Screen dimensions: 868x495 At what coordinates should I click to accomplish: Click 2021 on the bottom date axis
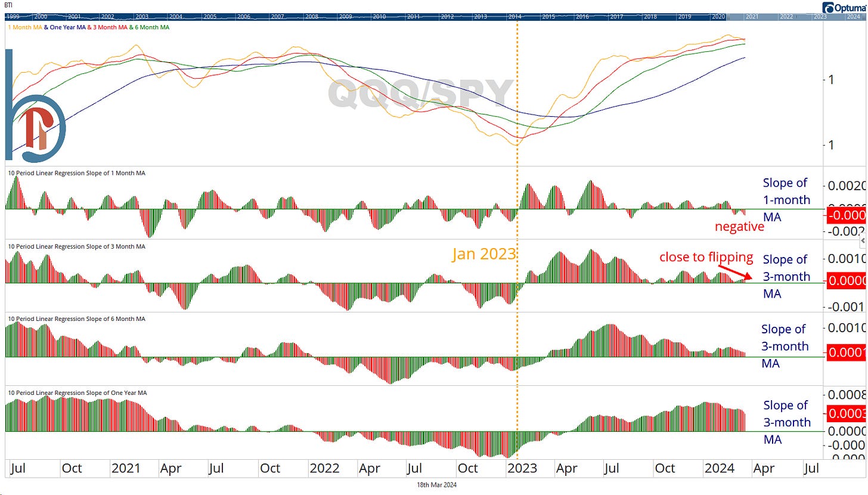coord(127,468)
